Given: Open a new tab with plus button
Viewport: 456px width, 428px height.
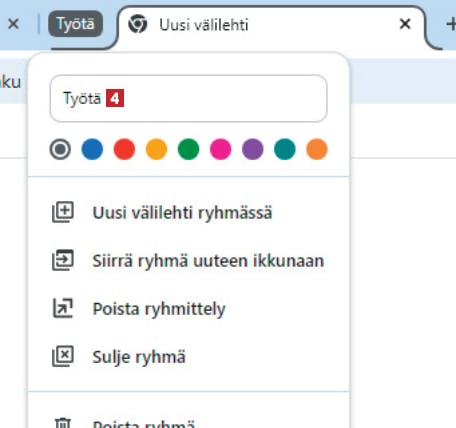Looking at the screenshot, I should [451, 24].
